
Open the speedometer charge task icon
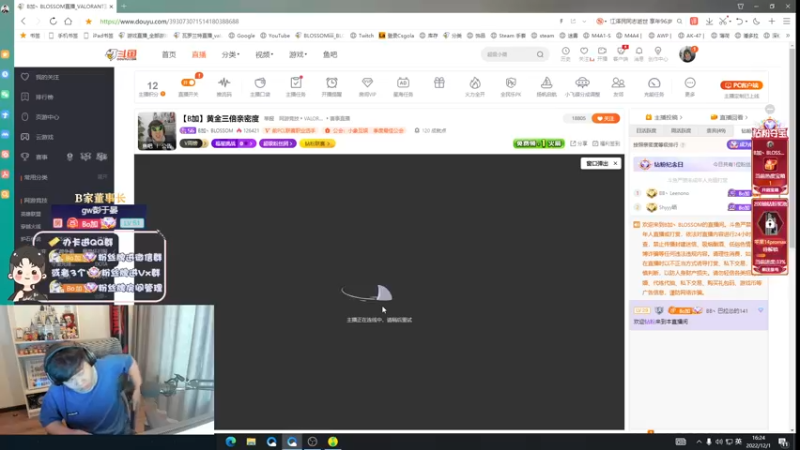point(654,86)
